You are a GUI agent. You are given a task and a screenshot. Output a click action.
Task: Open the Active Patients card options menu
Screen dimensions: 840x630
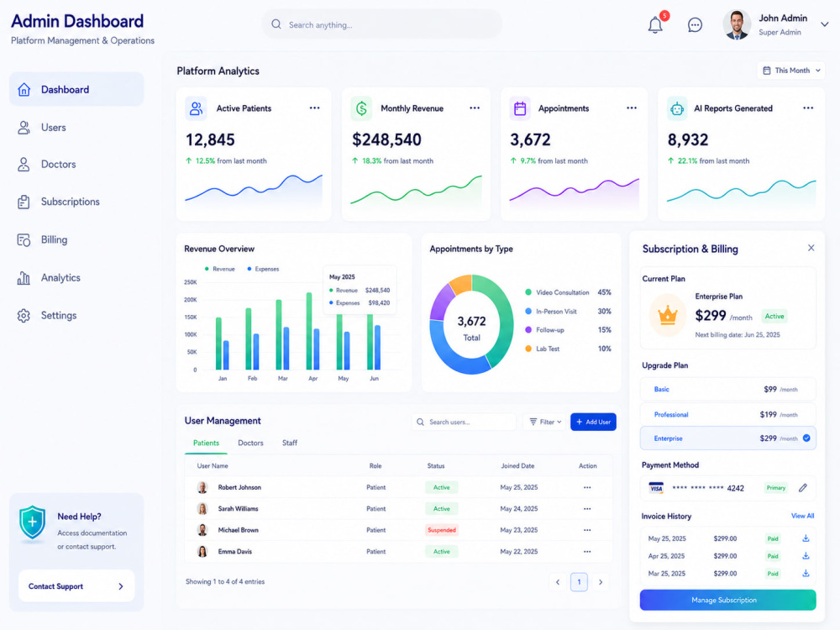coord(314,108)
